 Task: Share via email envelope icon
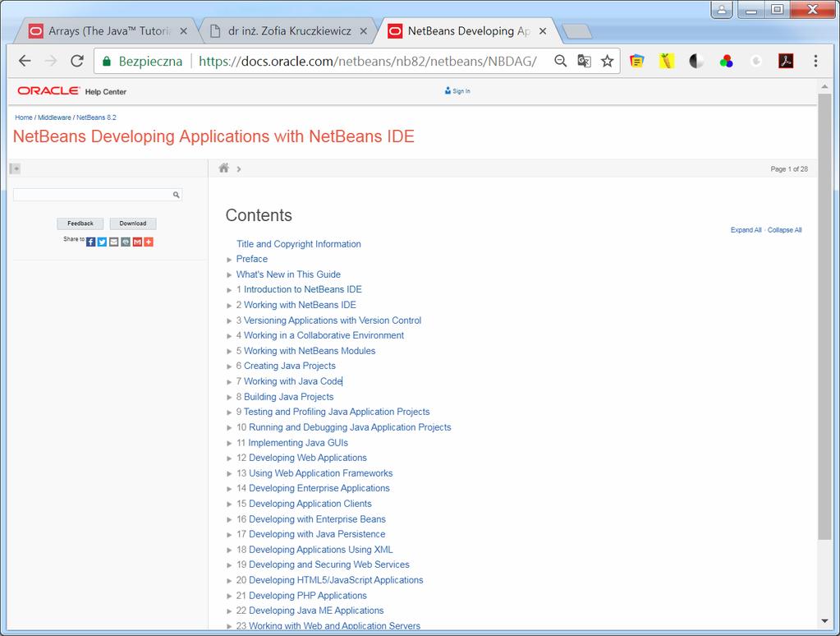[x=113, y=242]
